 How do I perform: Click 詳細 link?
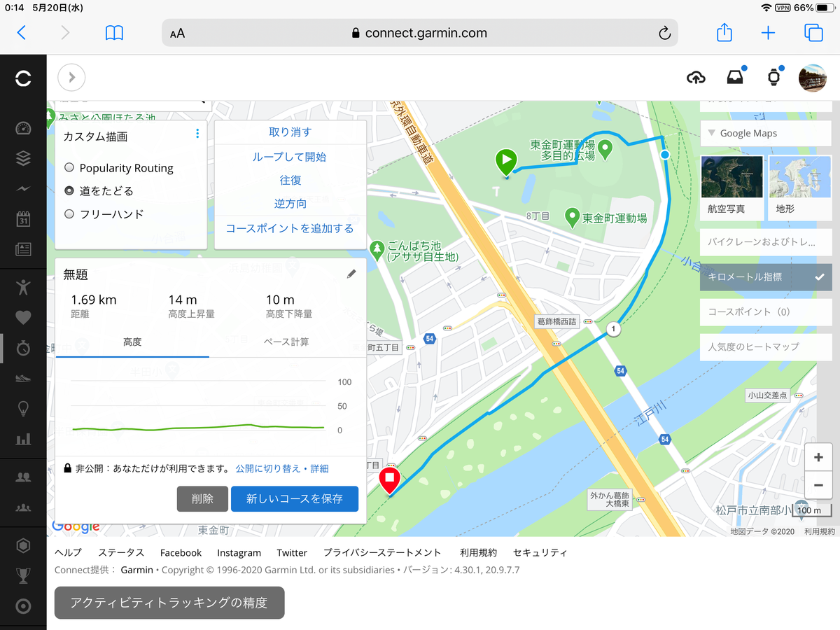(319, 468)
